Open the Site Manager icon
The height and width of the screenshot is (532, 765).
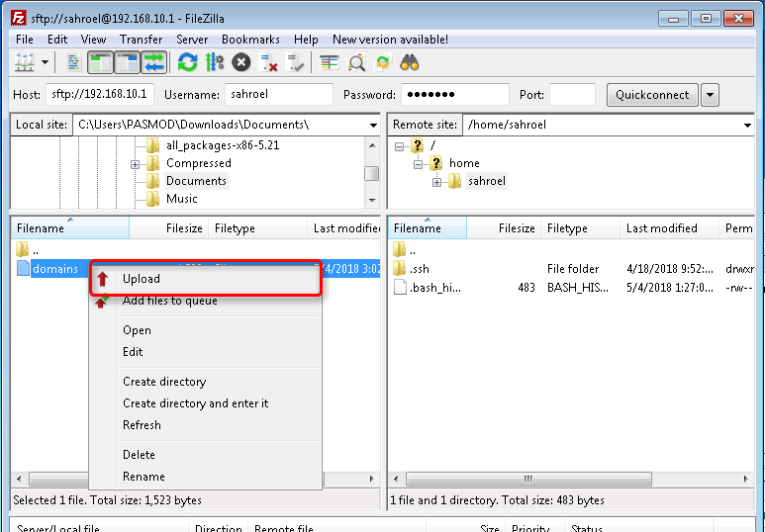pyautogui.click(x=25, y=62)
